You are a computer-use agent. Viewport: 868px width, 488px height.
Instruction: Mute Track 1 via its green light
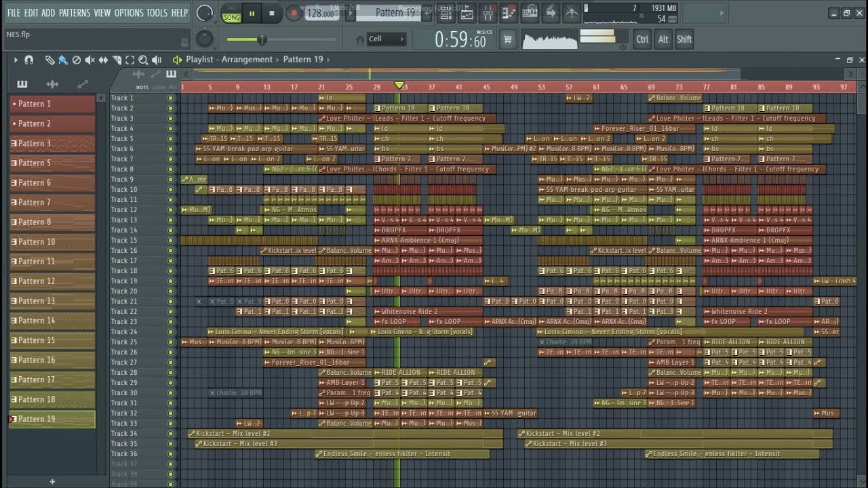[x=170, y=98]
